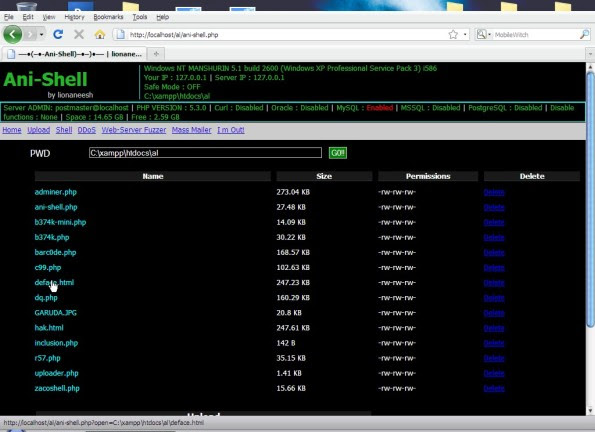The height and width of the screenshot is (432, 595).
Task: Click the PWD path input field
Action: pos(205,153)
